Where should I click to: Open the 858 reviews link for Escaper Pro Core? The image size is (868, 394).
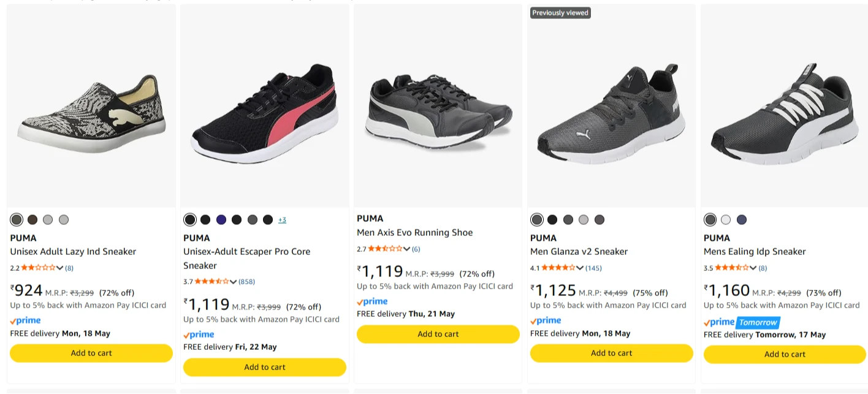[x=246, y=282]
